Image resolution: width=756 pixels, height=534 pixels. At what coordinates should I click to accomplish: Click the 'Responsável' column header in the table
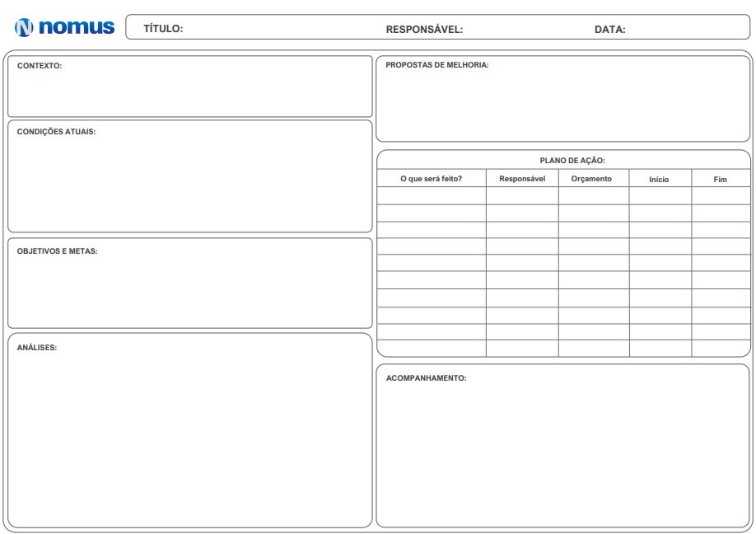tap(522, 179)
